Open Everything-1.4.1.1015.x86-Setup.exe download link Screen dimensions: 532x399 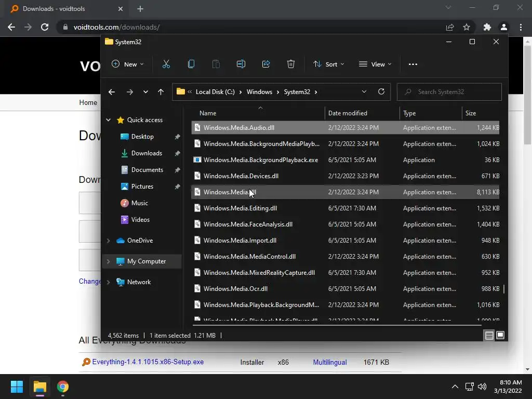148,362
